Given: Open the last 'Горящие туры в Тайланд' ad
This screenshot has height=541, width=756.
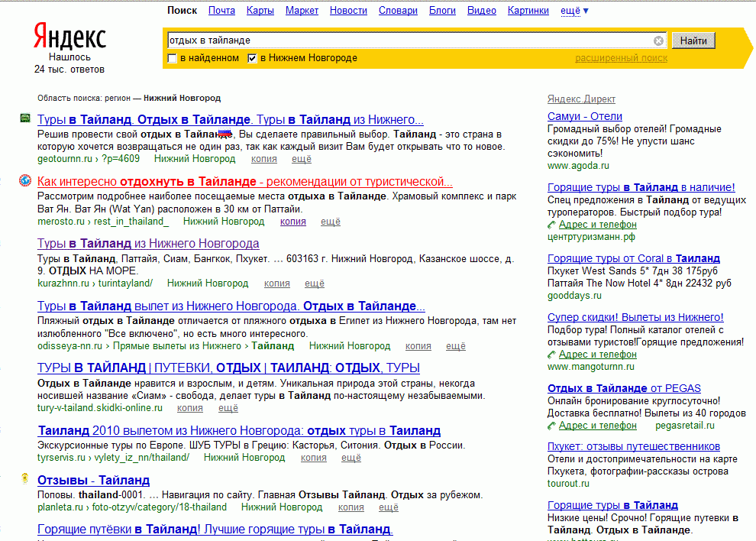Looking at the screenshot, I should pyautogui.click(x=612, y=505).
